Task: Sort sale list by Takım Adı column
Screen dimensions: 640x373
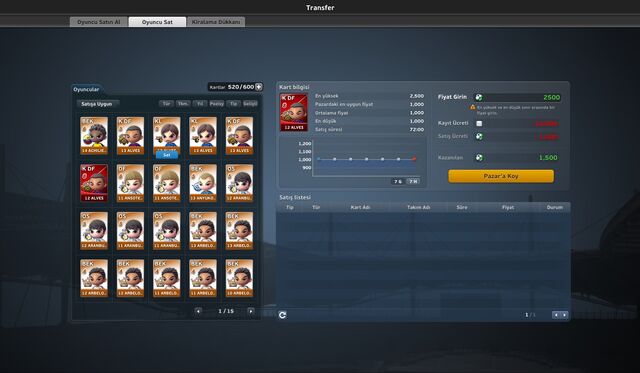Action: click(x=418, y=207)
